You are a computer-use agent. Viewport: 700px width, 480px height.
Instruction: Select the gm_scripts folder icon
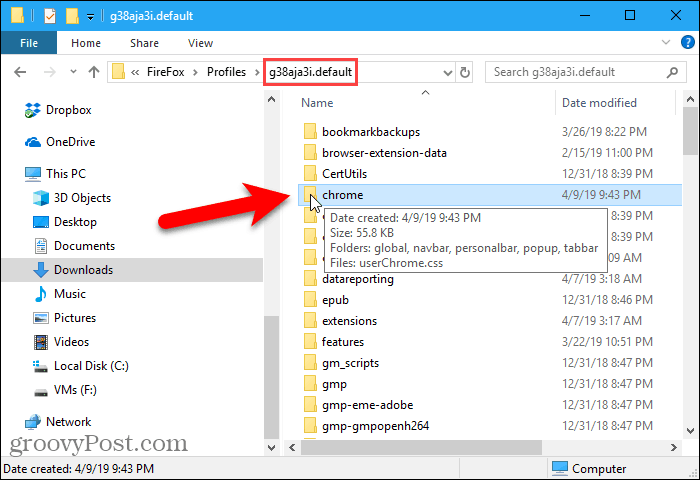click(310, 363)
